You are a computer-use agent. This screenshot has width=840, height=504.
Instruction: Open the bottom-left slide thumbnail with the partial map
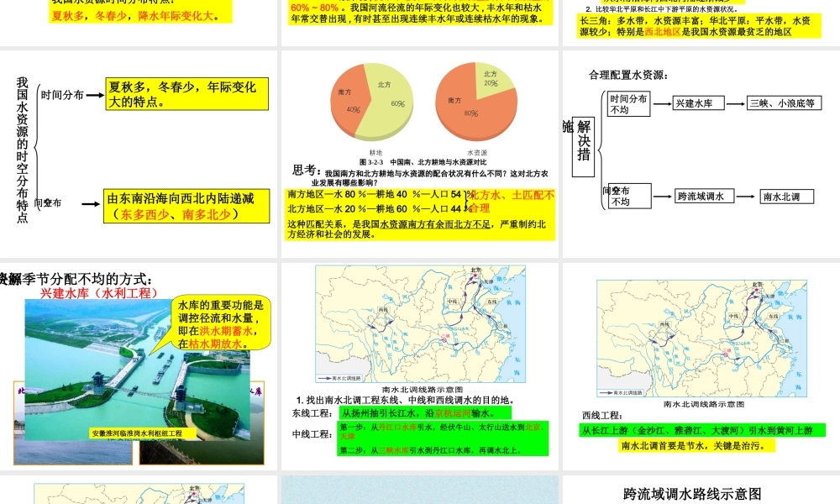[139, 490]
